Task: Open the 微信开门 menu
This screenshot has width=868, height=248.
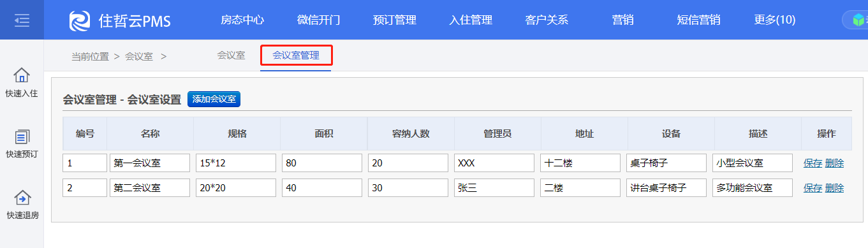Action: tap(318, 20)
